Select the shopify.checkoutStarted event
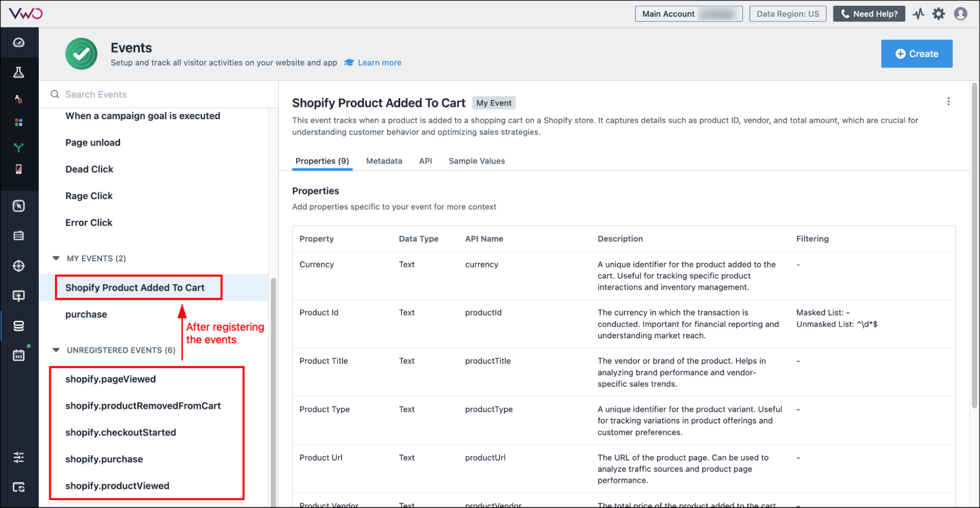Viewport: 980px width, 508px height. (121, 432)
